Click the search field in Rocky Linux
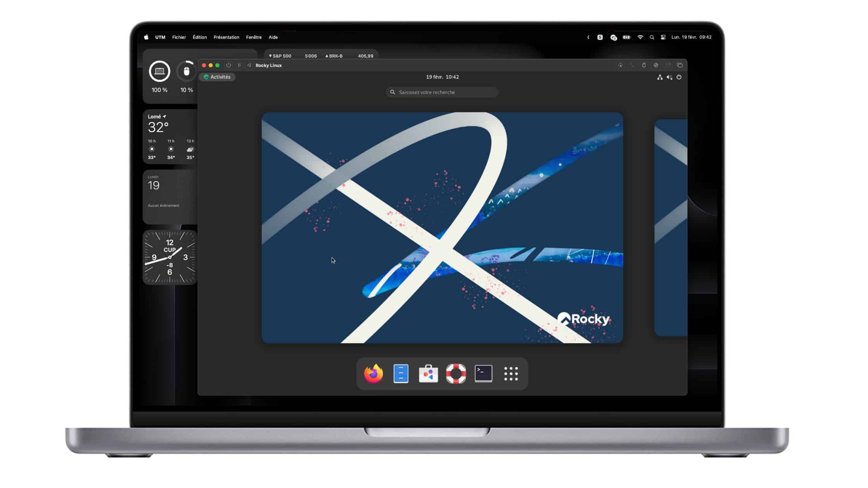 tap(443, 92)
